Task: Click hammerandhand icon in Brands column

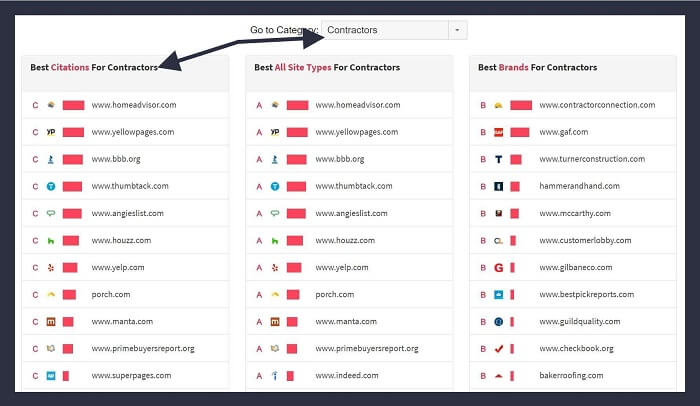Action: 499,186
